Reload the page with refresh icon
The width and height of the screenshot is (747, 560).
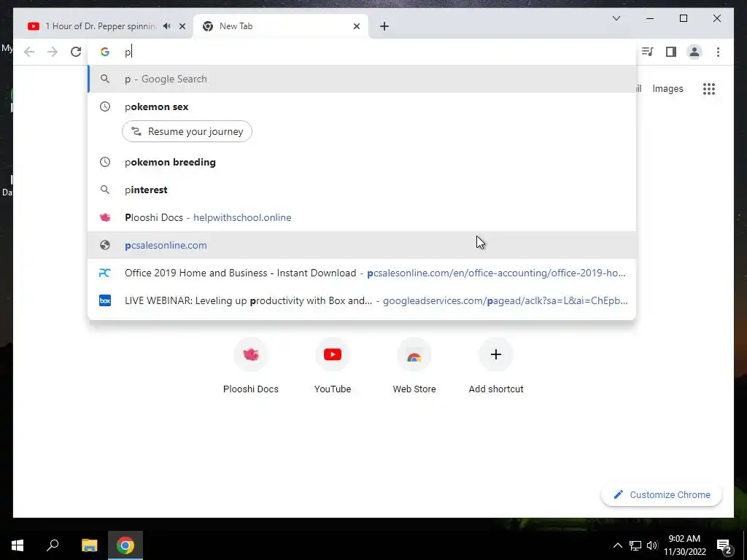pyautogui.click(x=76, y=52)
